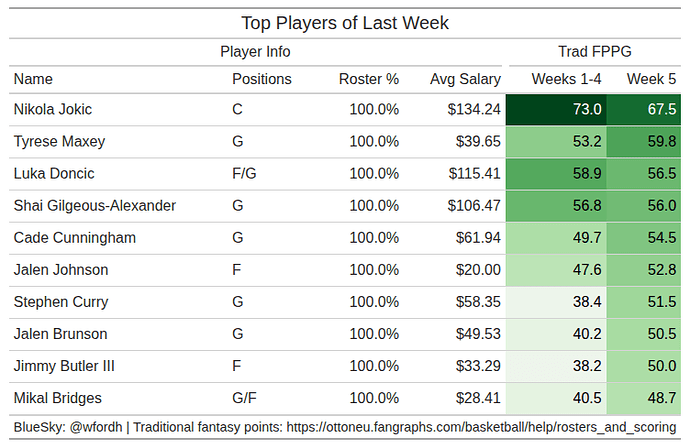Select the Shai Gilgeous-Alexander row name
The height and width of the screenshot is (447, 690).
click(x=95, y=206)
